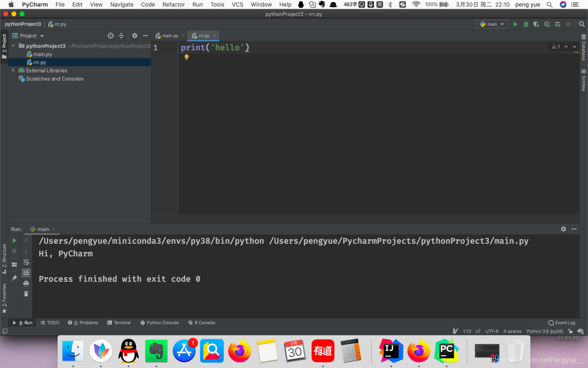Launch the profiler run icon

(547, 24)
